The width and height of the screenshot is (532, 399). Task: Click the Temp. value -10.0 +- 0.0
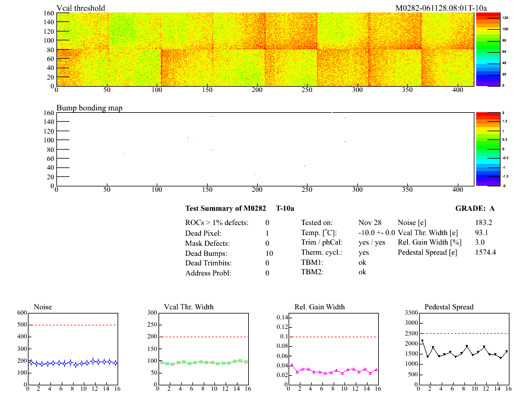[x=376, y=233]
